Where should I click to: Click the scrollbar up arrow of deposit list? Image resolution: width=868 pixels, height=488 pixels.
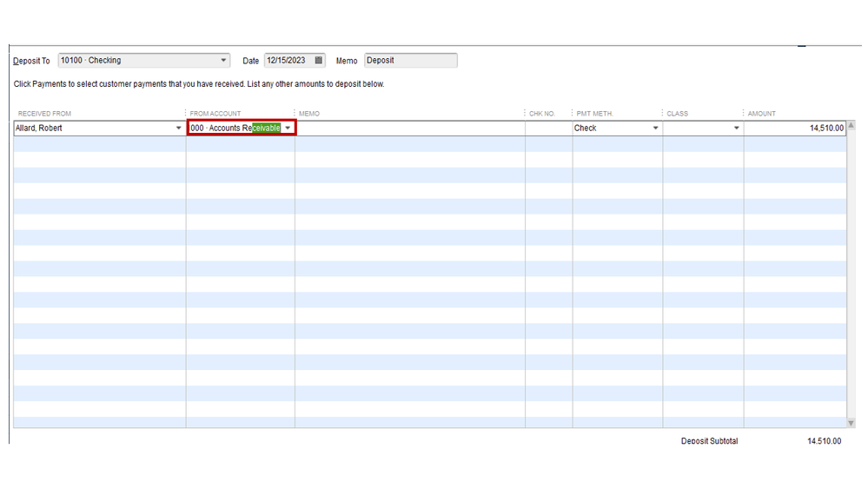(851, 126)
